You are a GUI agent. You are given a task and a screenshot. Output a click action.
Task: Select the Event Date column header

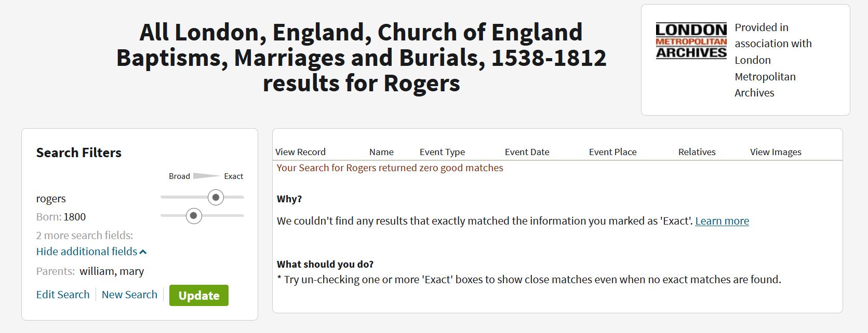click(527, 152)
